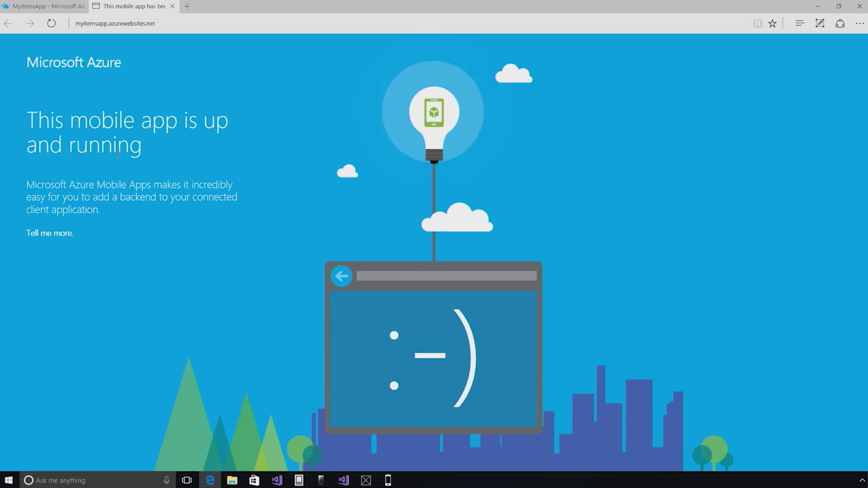868x488 pixels.
Task: Open File Explorer from taskbar
Action: [x=232, y=480]
